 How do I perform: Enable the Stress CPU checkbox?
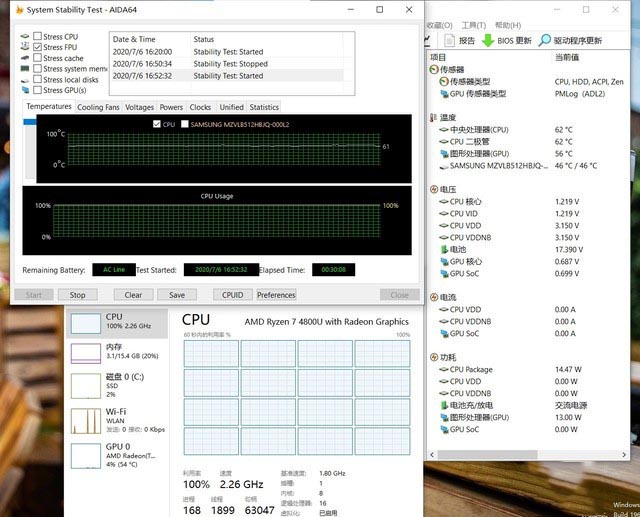[x=38, y=36]
